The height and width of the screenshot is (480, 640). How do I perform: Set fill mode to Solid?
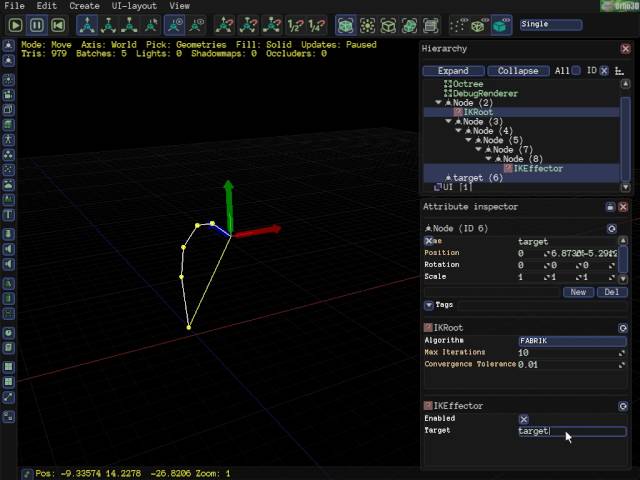click(x=501, y=25)
